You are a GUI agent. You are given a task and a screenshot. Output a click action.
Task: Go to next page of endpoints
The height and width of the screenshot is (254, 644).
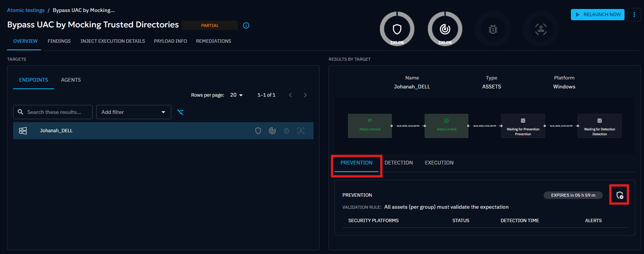[x=305, y=95]
